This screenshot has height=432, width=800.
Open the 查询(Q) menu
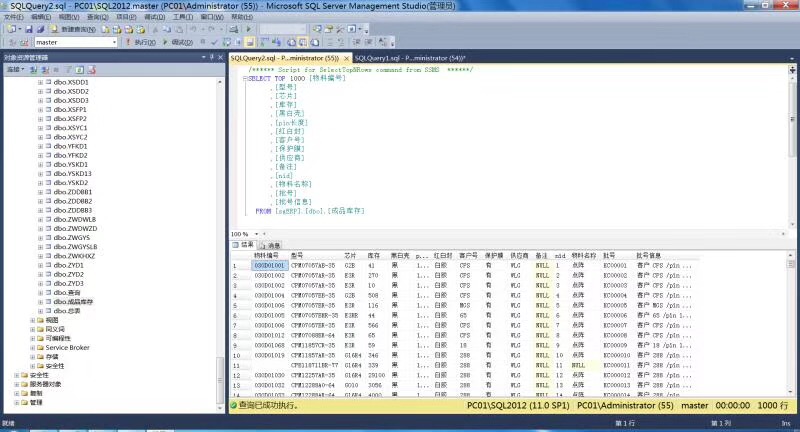click(98, 17)
